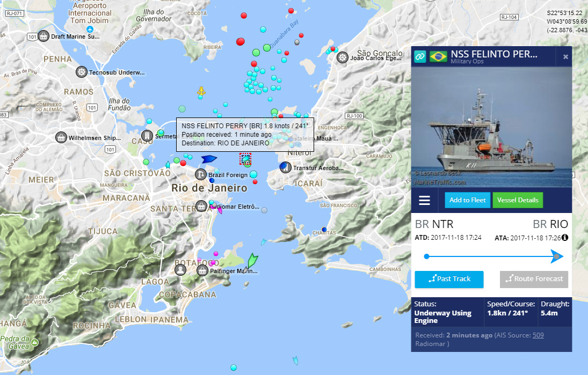Click the Brazil flag icon
The width and height of the screenshot is (588, 375).
coord(438,56)
